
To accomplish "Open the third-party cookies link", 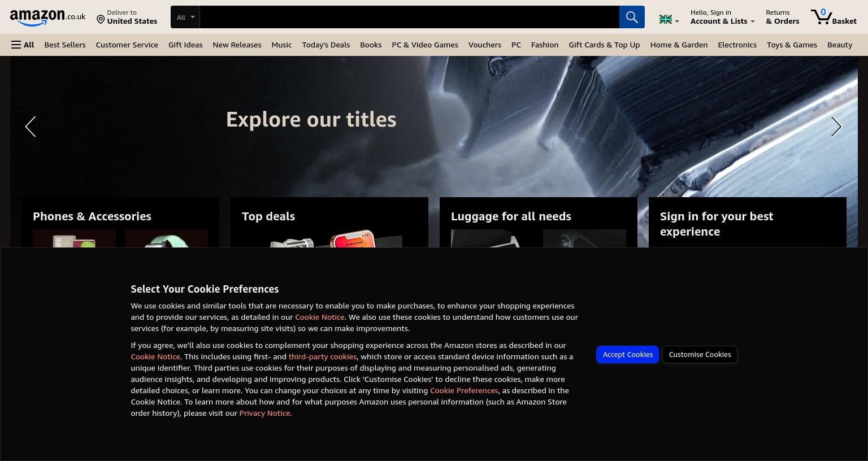I will 323,356.
